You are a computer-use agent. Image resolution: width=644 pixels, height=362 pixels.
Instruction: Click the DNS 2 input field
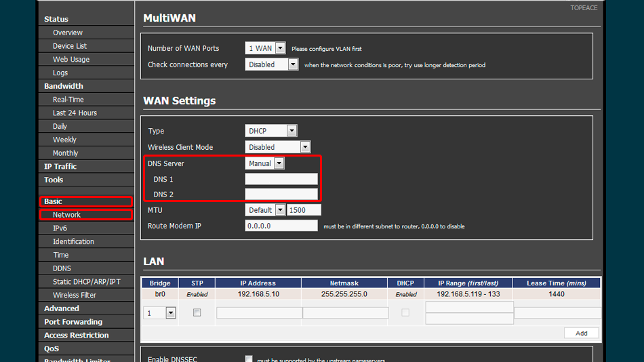tap(281, 195)
